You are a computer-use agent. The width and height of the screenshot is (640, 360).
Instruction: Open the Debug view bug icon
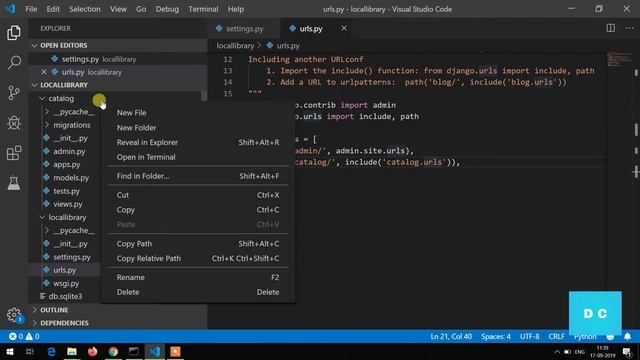(x=14, y=123)
